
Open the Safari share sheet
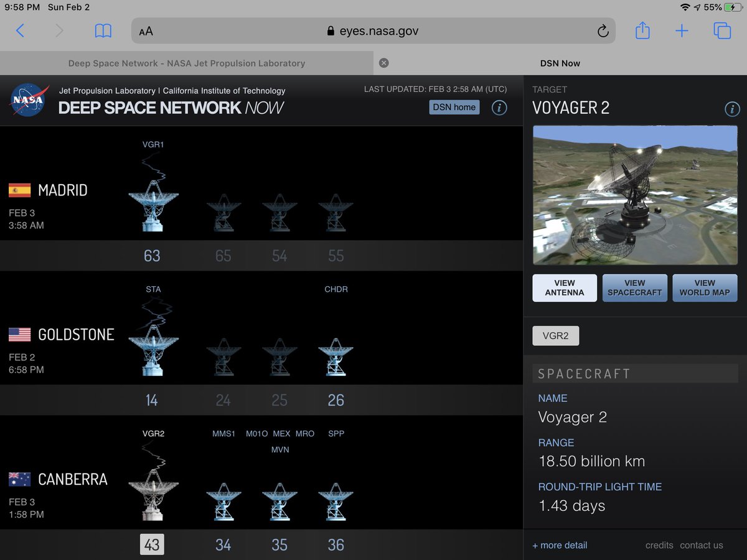[x=642, y=30]
